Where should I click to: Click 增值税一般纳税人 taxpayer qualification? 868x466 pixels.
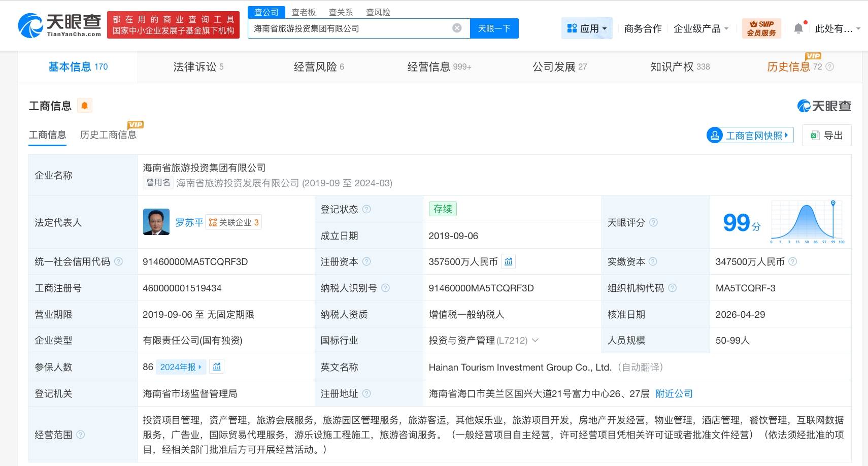coord(466,314)
